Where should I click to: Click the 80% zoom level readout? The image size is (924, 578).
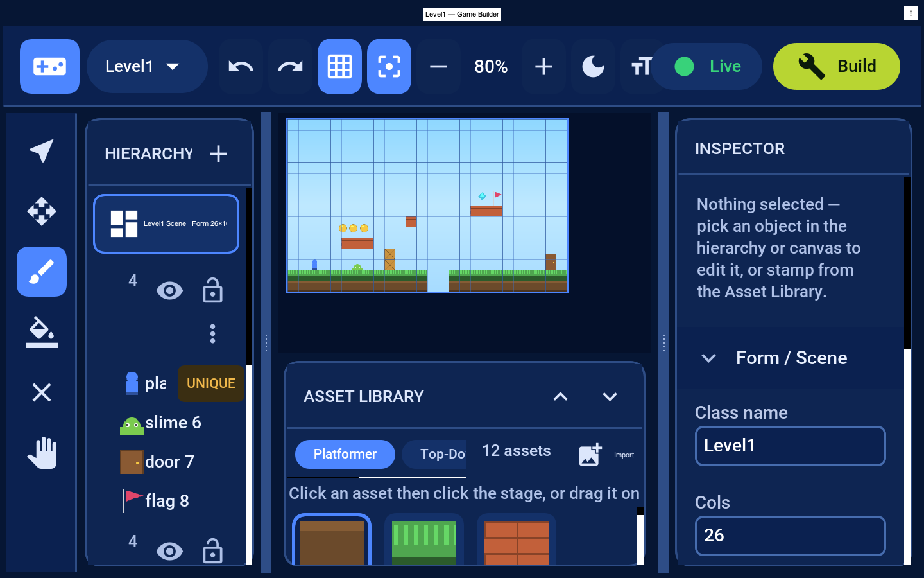click(491, 66)
